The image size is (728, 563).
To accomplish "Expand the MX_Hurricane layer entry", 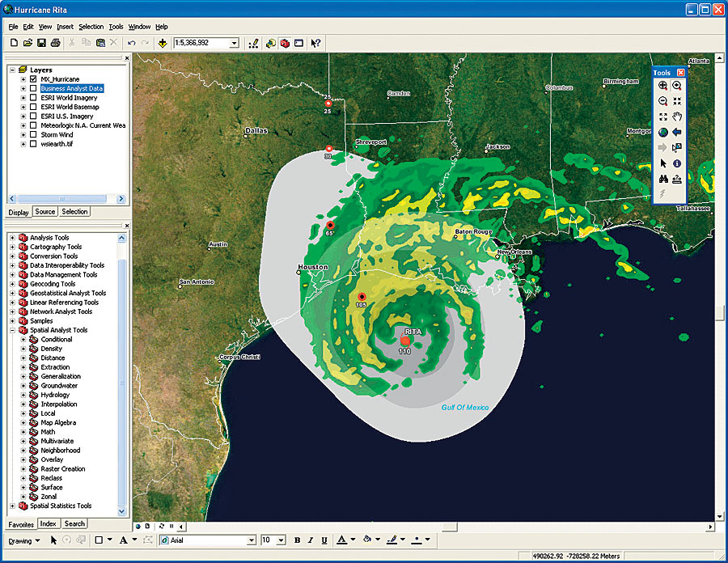I will click(23, 79).
